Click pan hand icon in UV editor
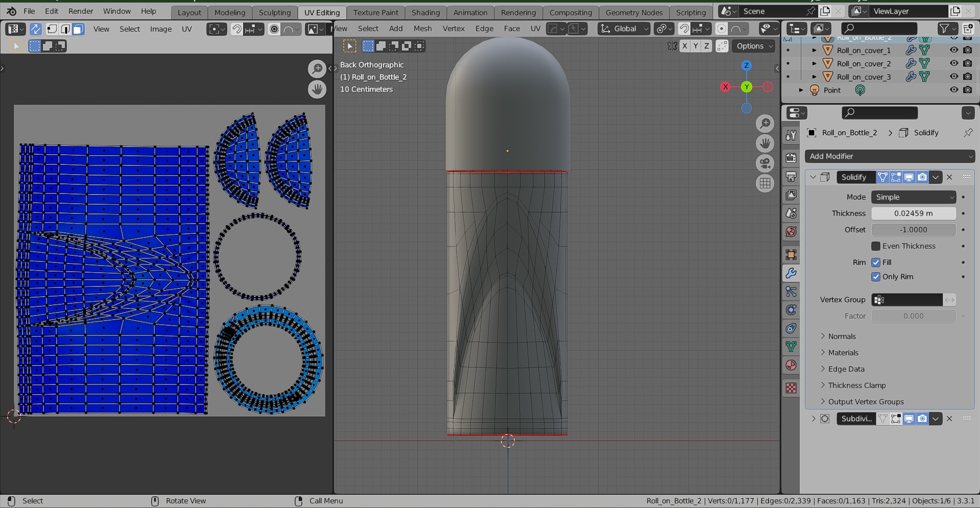 [x=317, y=89]
